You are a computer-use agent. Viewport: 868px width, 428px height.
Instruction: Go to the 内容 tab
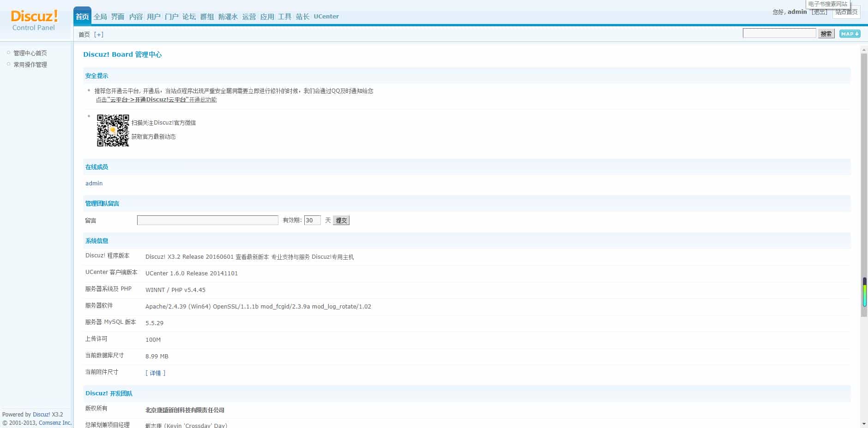136,17
